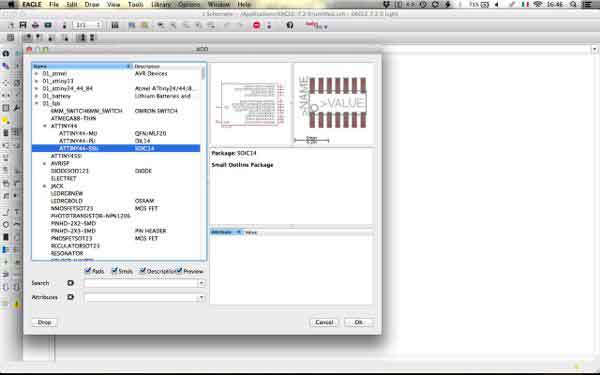Sort by the Name column header
The image size is (600, 375).
point(82,66)
